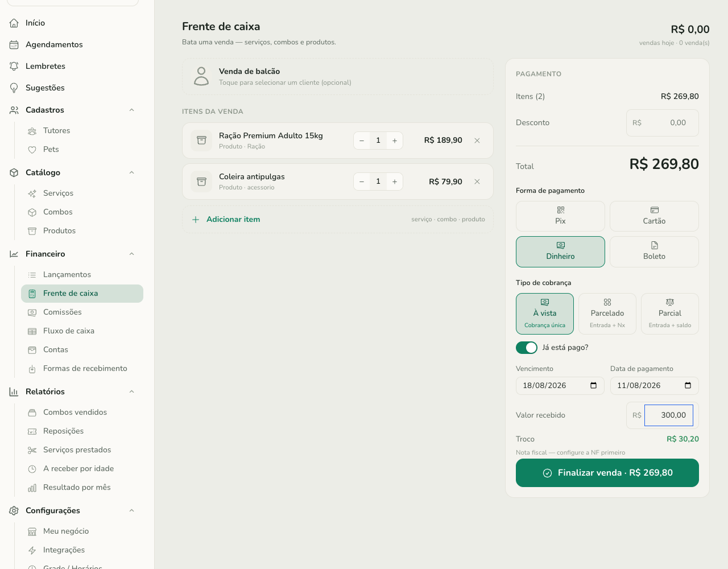Screen dimensions: 728x569
Task: Click the bell icon next to Lembretes
Action: click(14, 66)
